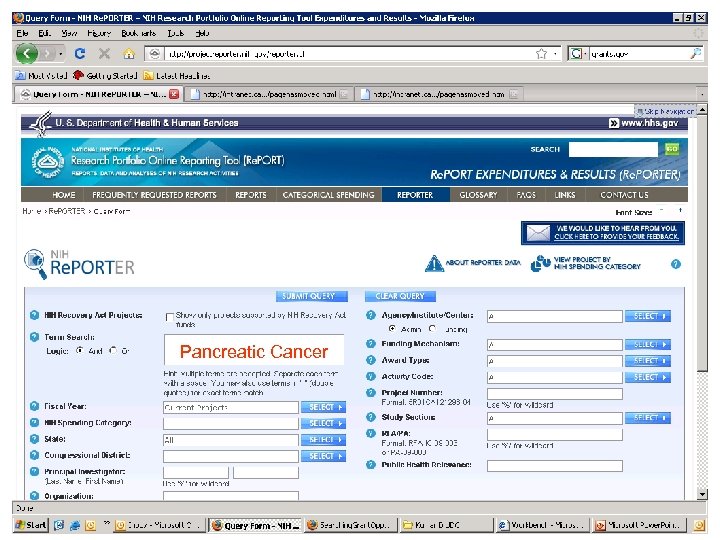Open the Award Type Select button
This screenshot has height=540, width=720.
tap(648, 361)
